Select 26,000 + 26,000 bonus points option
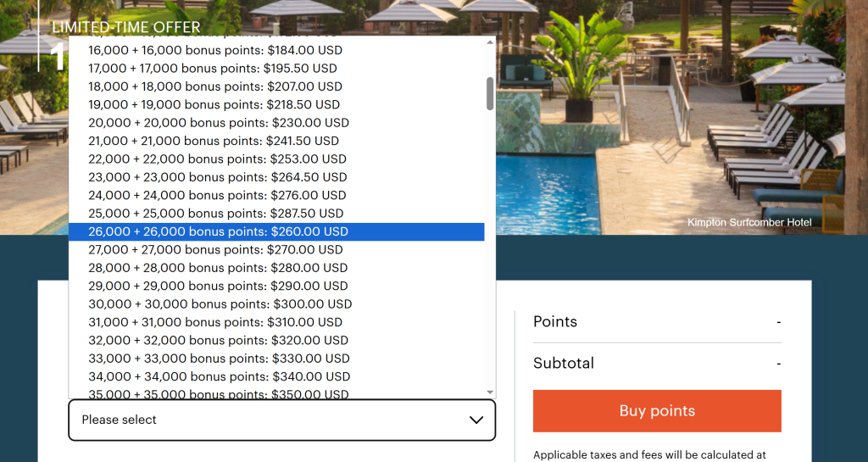Screen dimensions: 868x462 [x=219, y=231]
